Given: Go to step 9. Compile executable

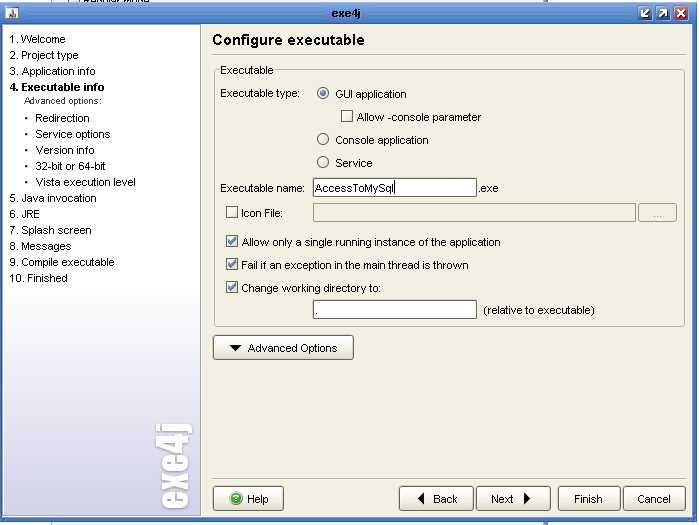Looking at the screenshot, I should click(x=62, y=262).
